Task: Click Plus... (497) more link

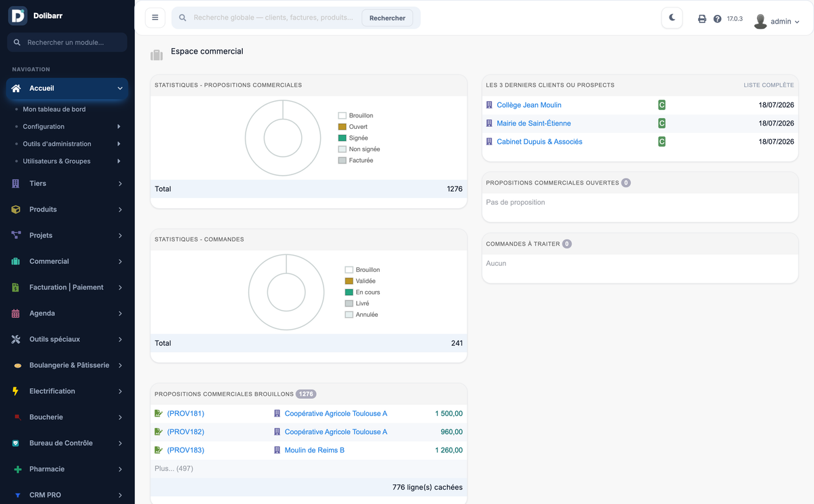Action: pyautogui.click(x=174, y=469)
